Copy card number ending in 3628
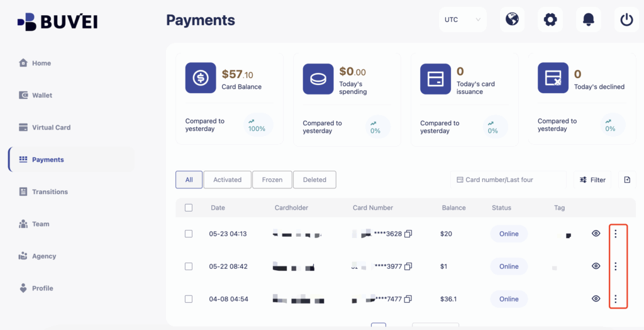 tap(408, 234)
